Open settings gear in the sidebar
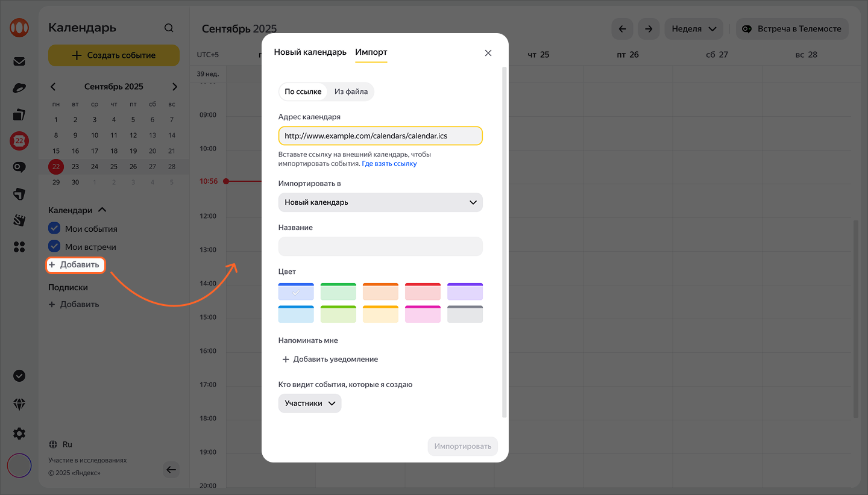The height and width of the screenshot is (495, 868). coord(19,433)
